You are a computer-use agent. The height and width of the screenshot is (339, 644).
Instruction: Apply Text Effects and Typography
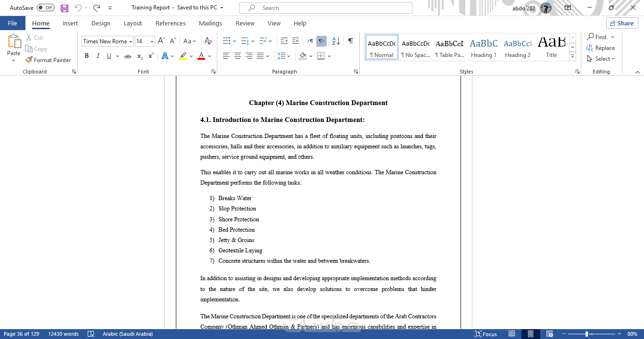pos(165,56)
